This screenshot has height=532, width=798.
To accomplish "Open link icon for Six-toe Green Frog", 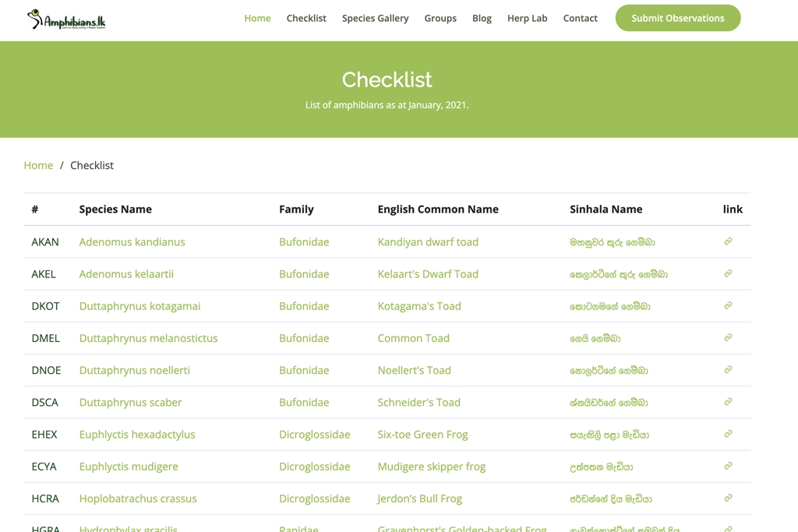I will 728,434.
